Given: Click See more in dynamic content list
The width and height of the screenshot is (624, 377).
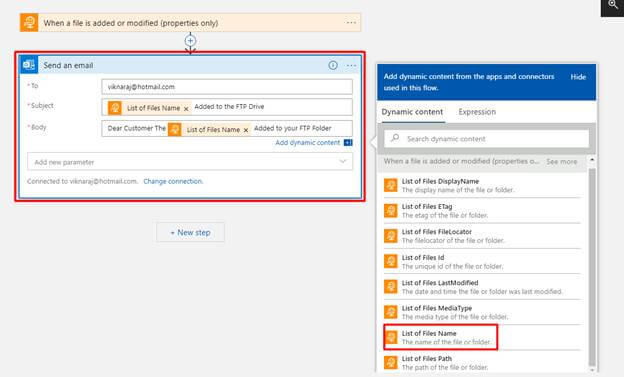Looking at the screenshot, I should pos(562,162).
